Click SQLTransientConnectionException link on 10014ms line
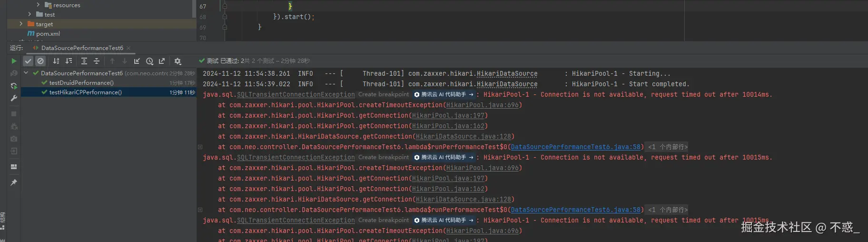Screen dimensions: 868x242 pyautogui.click(x=296, y=95)
